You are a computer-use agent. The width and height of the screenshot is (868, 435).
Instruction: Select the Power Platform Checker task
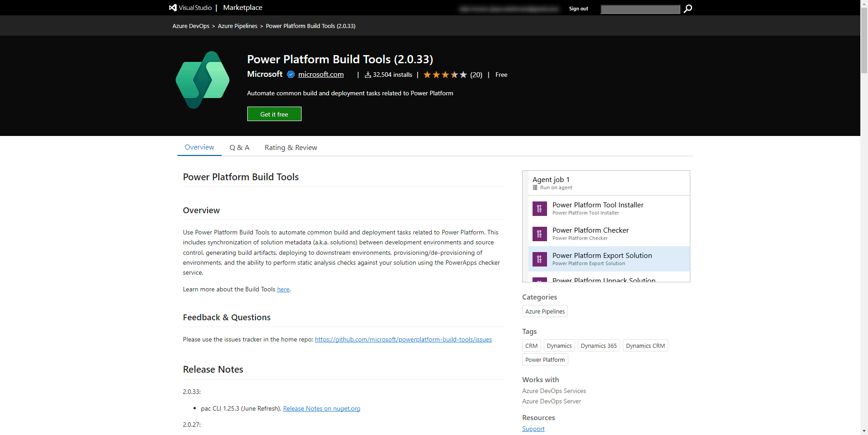click(609, 234)
